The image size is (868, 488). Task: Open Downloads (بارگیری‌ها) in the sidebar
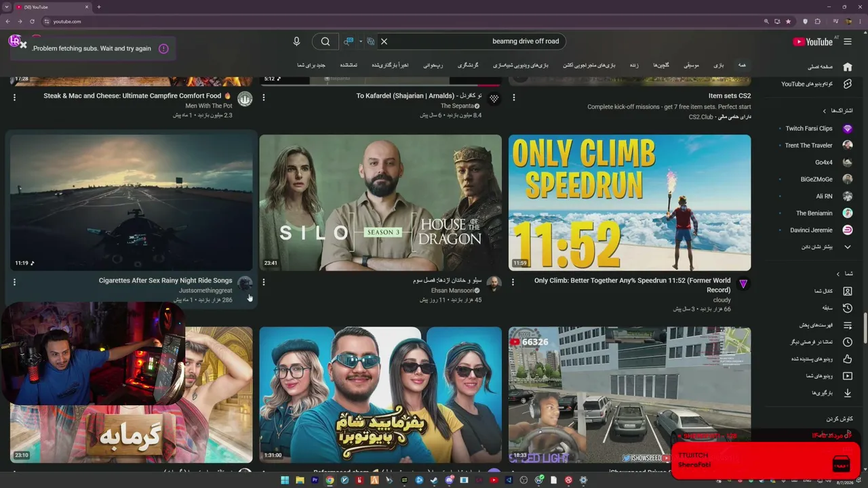(x=831, y=392)
